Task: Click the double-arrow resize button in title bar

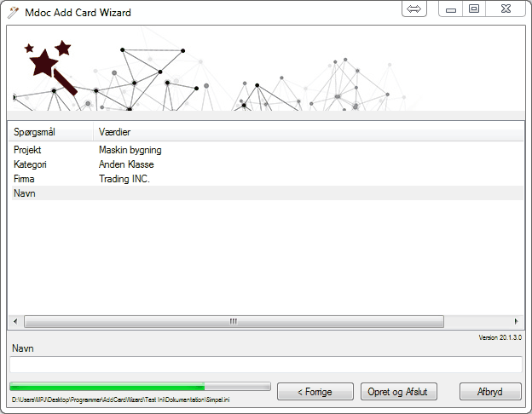Action: coord(414,9)
